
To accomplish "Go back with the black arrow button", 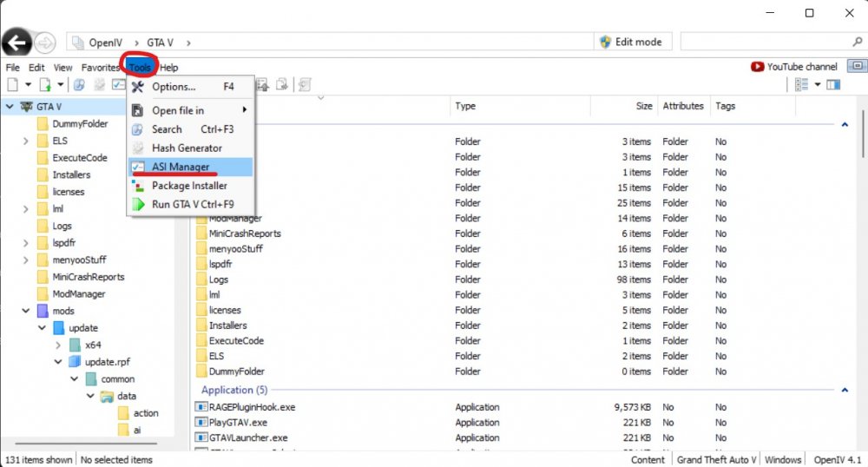I will coord(16,43).
